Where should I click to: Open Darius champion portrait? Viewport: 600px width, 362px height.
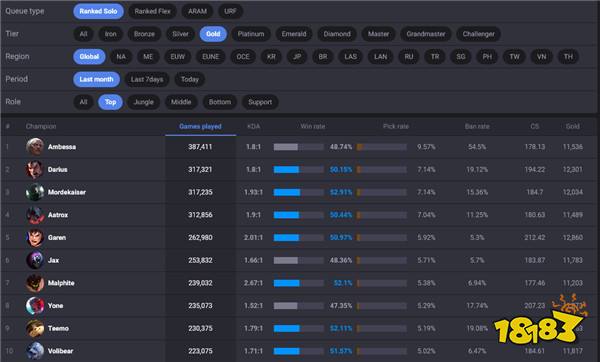click(x=35, y=170)
